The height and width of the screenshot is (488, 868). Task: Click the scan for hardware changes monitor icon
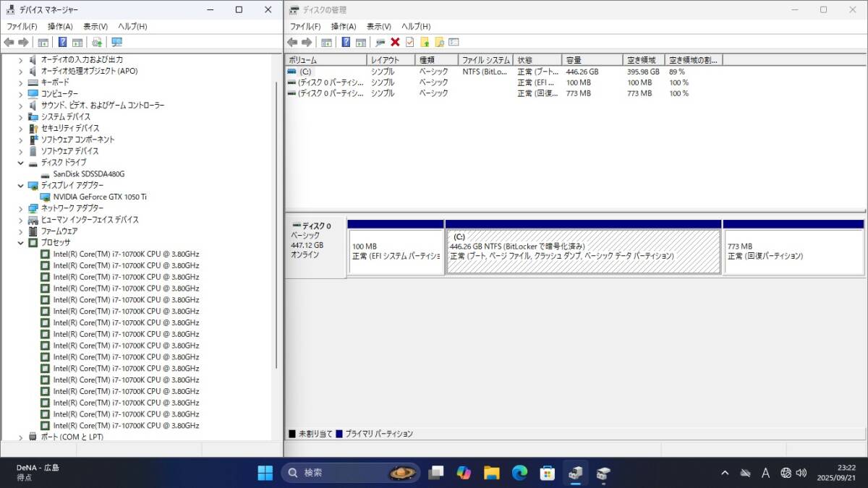click(x=117, y=42)
